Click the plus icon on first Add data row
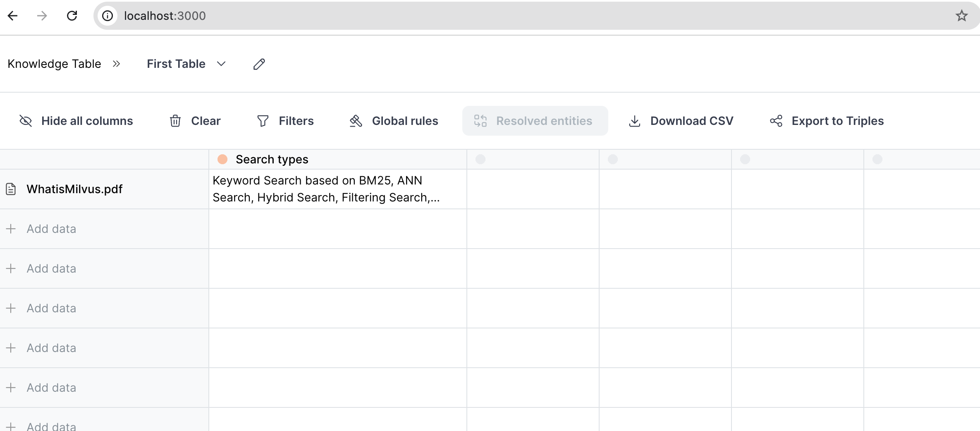Viewport: 980px width, 431px height. [x=11, y=229]
